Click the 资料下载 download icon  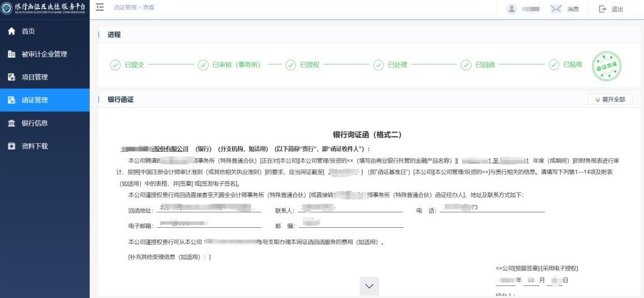click(x=11, y=146)
